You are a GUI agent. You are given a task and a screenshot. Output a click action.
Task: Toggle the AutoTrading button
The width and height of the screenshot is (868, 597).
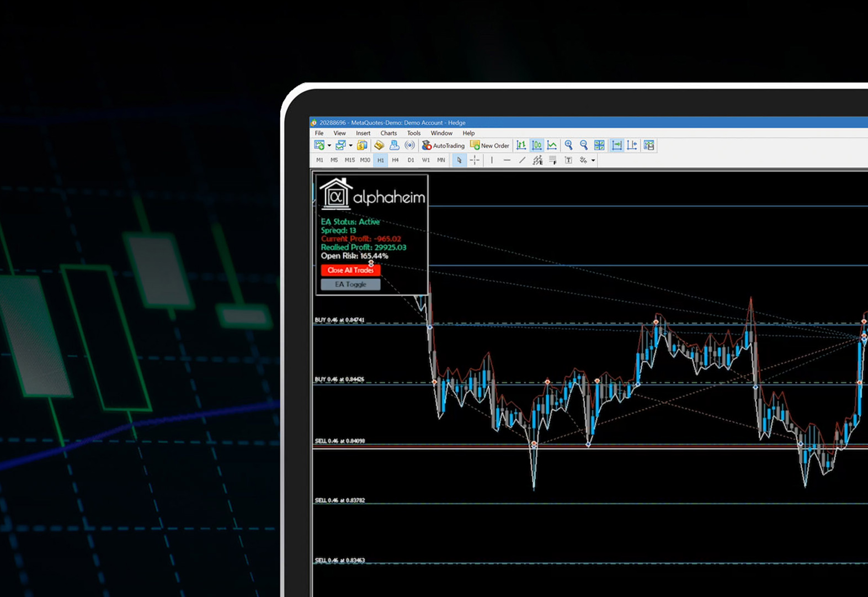[x=443, y=145]
